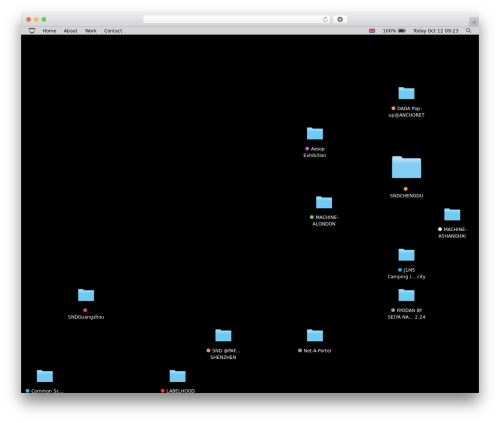Click the DADA Pop-up@ANCHORET label text
Image resolution: width=500 pixels, height=423 pixels.
point(407,112)
